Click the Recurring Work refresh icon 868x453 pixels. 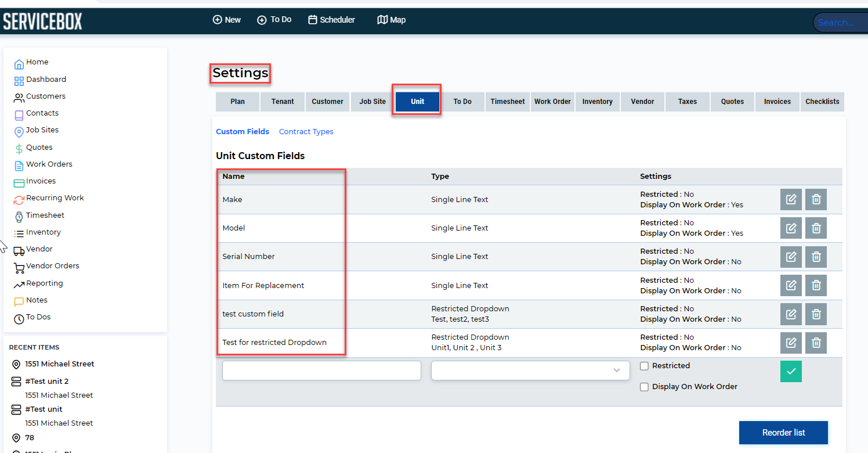[x=19, y=200]
